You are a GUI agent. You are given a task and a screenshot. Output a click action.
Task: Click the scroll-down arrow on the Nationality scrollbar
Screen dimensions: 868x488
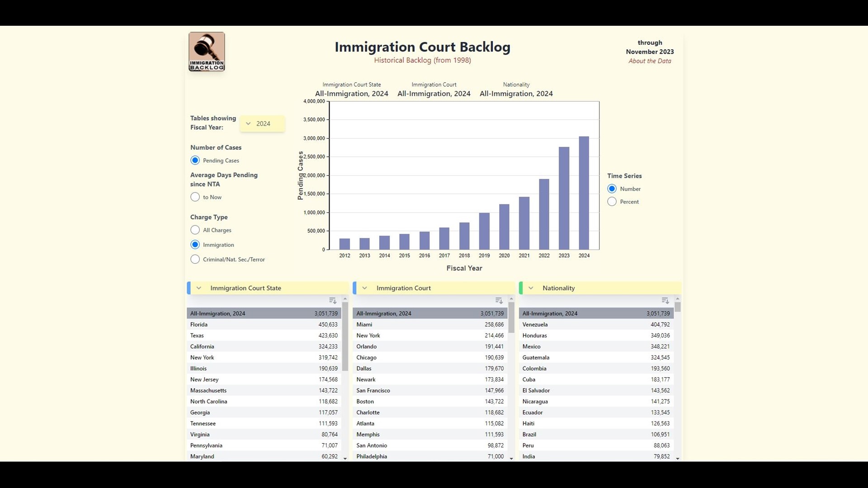click(x=677, y=458)
